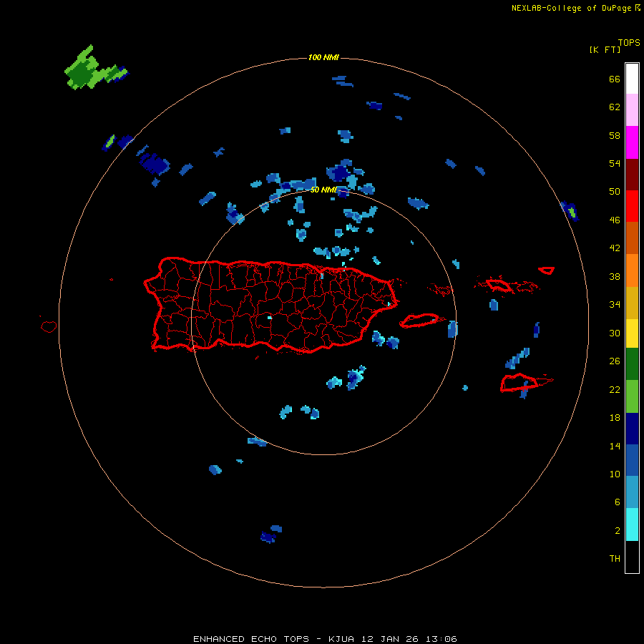The image size is (644, 644).
Task: Click the gold (mustard) legend swatch
Action: (x=632, y=303)
